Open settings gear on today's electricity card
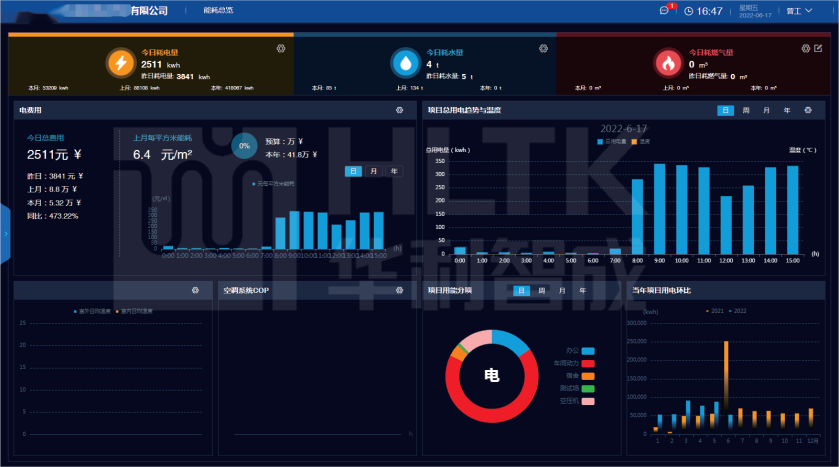This screenshot has width=839, height=467. coord(280,48)
